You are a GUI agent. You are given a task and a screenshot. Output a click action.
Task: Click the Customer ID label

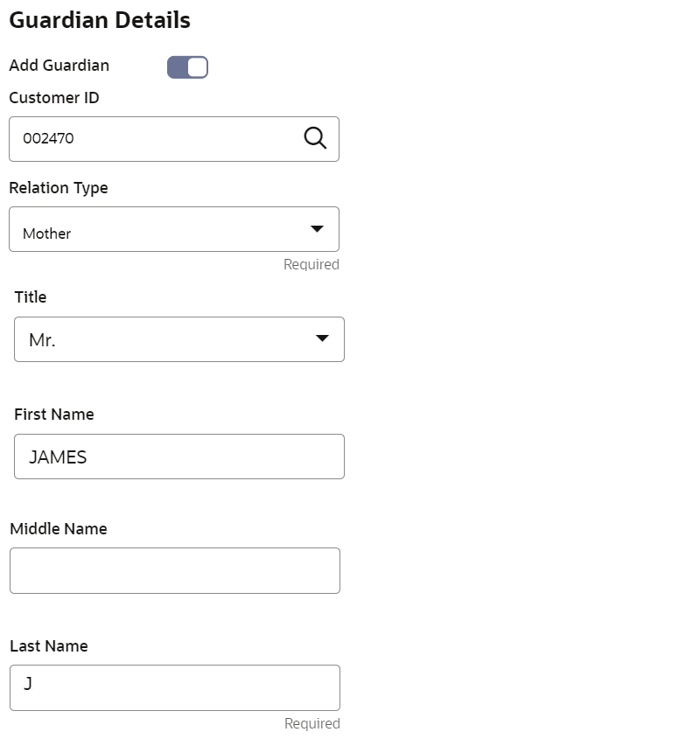54,98
